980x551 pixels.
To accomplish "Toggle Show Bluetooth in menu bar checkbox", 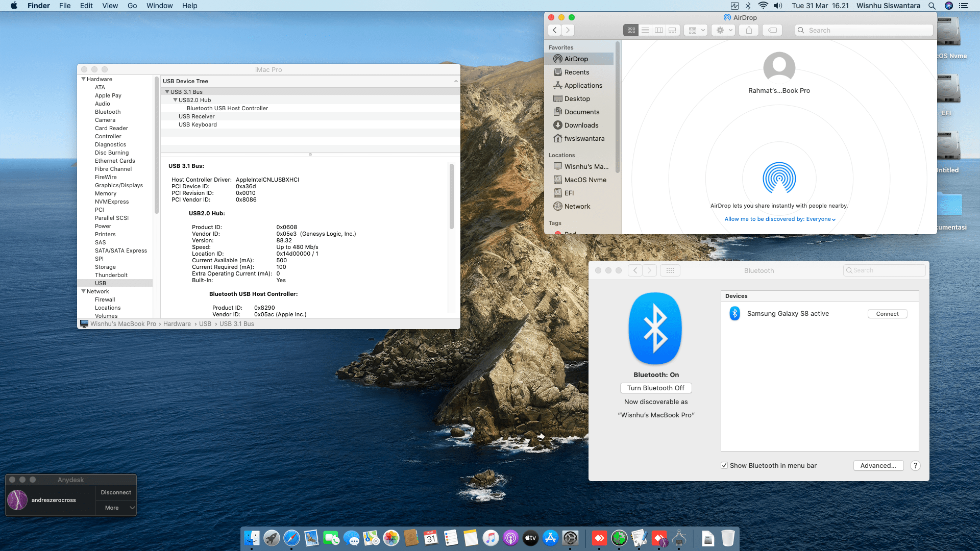I will pyautogui.click(x=724, y=465).
